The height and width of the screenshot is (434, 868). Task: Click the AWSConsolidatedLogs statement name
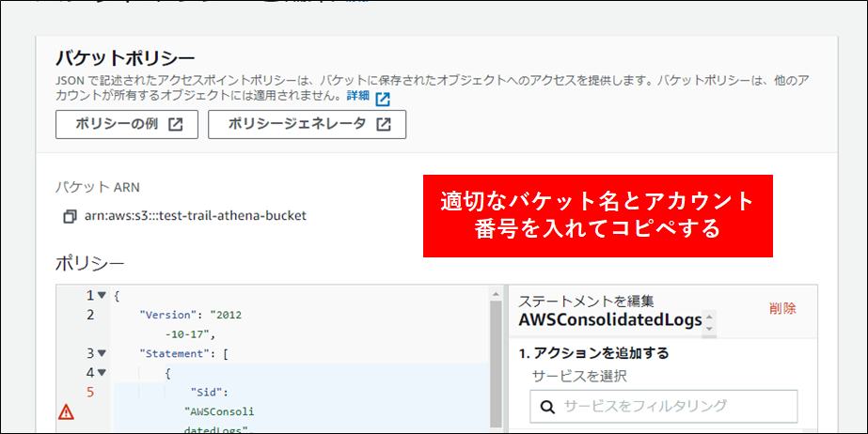[x=609, y=320]
